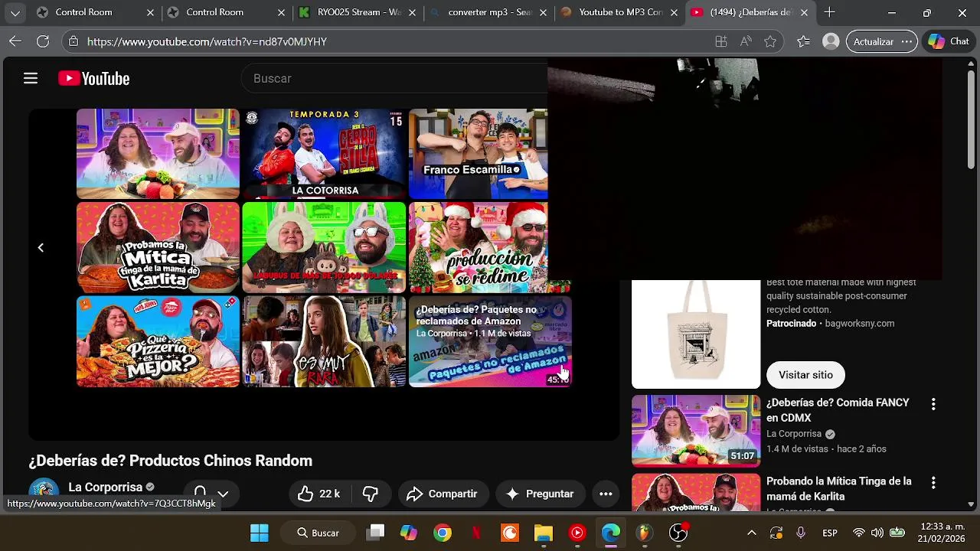Click the browser address bar URL
This screenshot has height=551, width=980.
(207, 41)
